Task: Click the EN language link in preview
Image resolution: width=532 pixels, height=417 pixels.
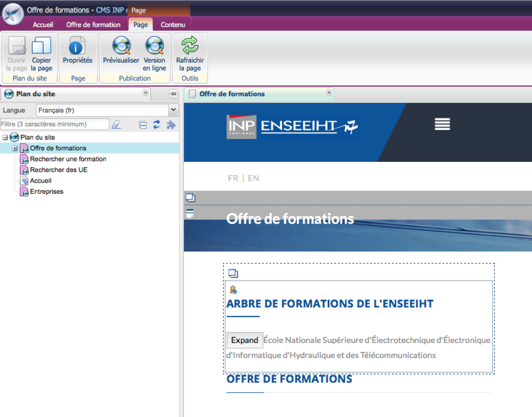Action: point(253,178)
